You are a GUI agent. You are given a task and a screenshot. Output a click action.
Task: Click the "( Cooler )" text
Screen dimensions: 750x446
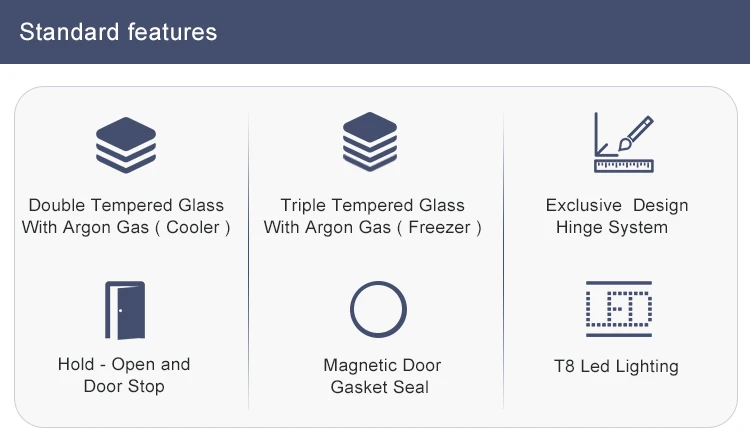click(x=192, y=227)
